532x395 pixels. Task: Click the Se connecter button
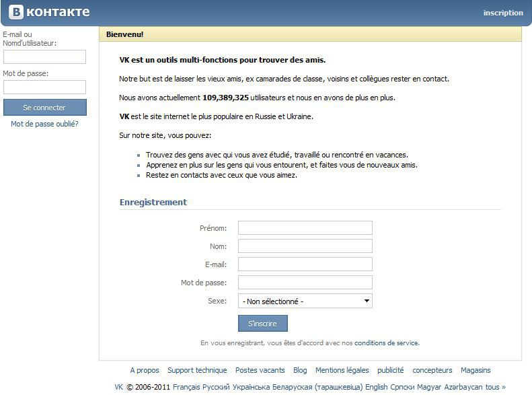pos(45,107)
